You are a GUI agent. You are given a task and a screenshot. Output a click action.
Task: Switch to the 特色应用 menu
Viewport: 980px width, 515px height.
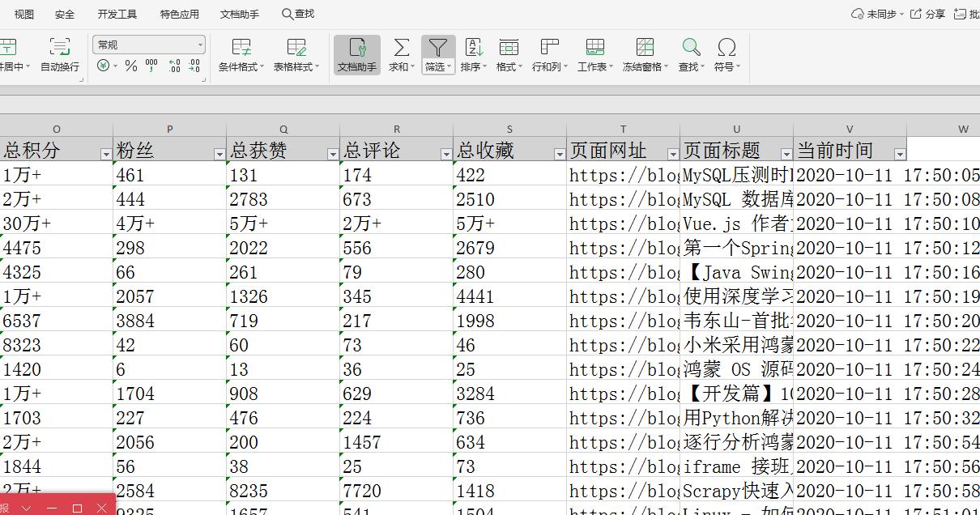tap(178, 13)
